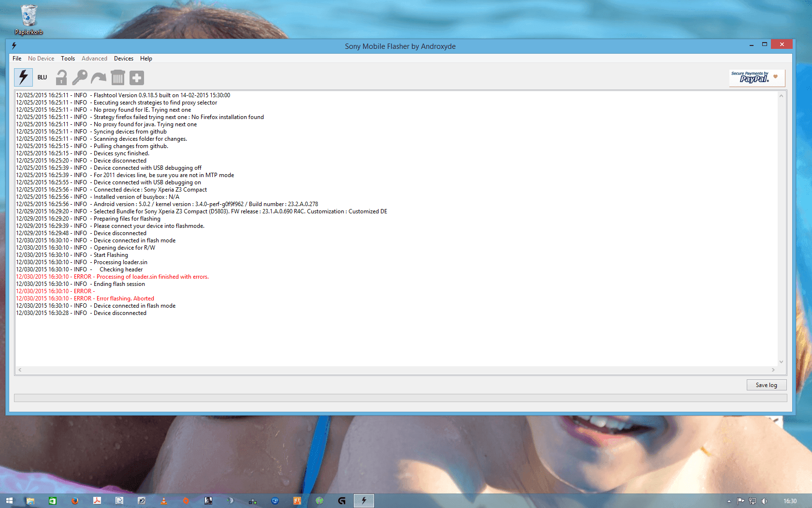This screenshot has width=812, height=508.
Task: Click the 'Installed version of busybox : N/A' line
Action: (x=98, y=197)
